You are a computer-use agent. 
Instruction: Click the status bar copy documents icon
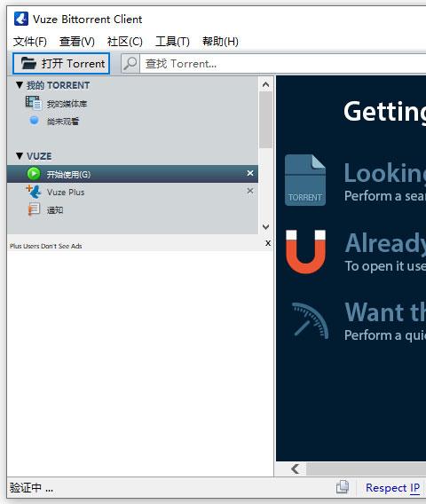[343, 487]
